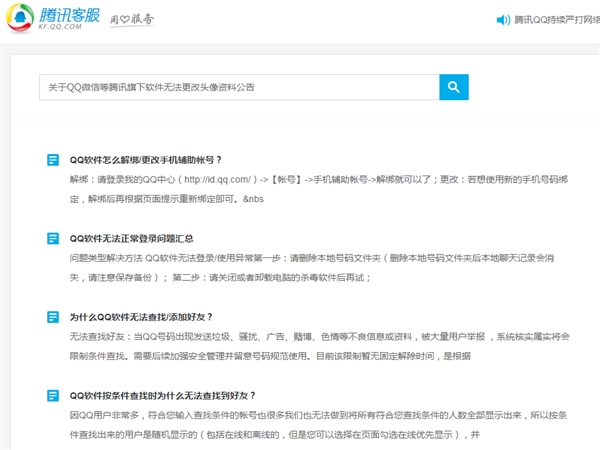
Task: Open article QQ软件按条件查找时为什么无法查找到好友？
Action: (x=163, y=396)
